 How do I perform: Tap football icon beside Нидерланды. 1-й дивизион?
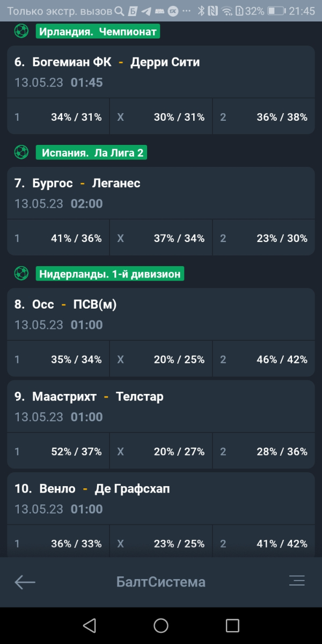[x=21, y=274]
